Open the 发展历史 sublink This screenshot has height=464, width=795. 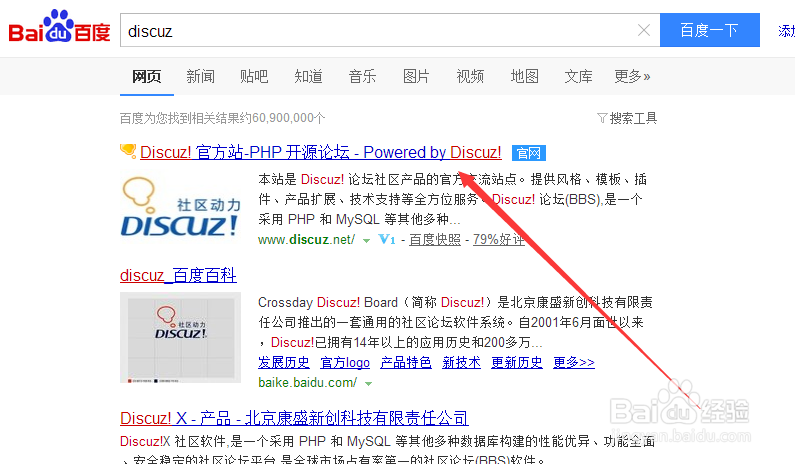point(283,362)
